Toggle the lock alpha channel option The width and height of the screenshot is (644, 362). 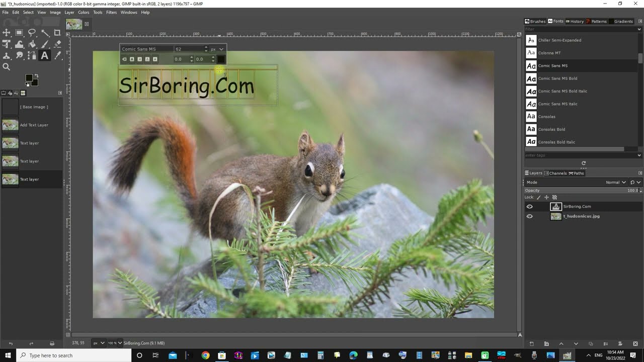pos(554,198)
